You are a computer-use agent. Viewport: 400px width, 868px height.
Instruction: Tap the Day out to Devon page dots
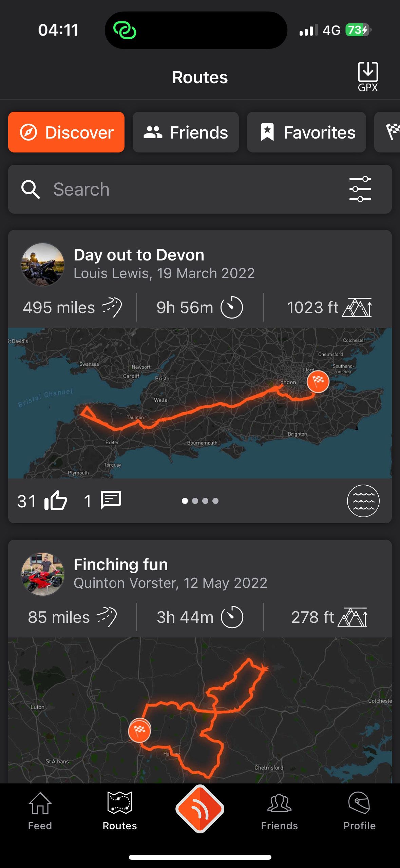200,501
